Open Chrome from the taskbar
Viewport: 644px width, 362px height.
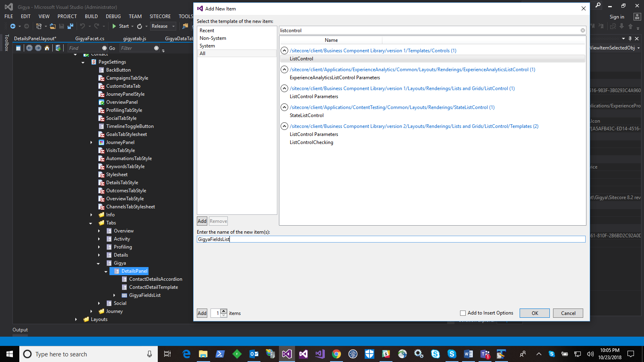(336, 354)
